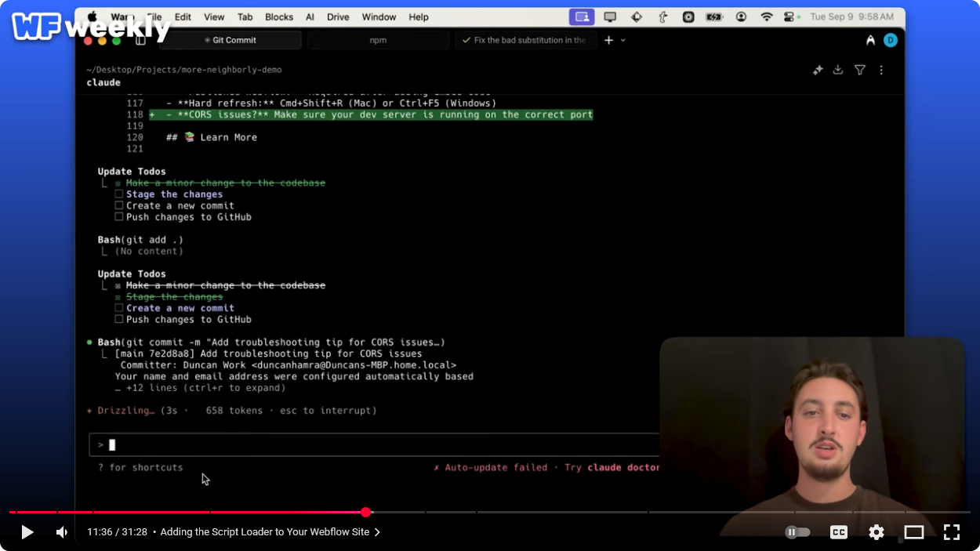
Task: Click the Committer: Duncan Work line
Action: [x=289, y=365]
